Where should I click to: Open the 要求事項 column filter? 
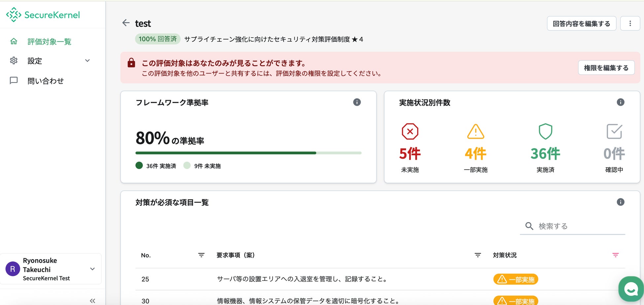[478, 255]
